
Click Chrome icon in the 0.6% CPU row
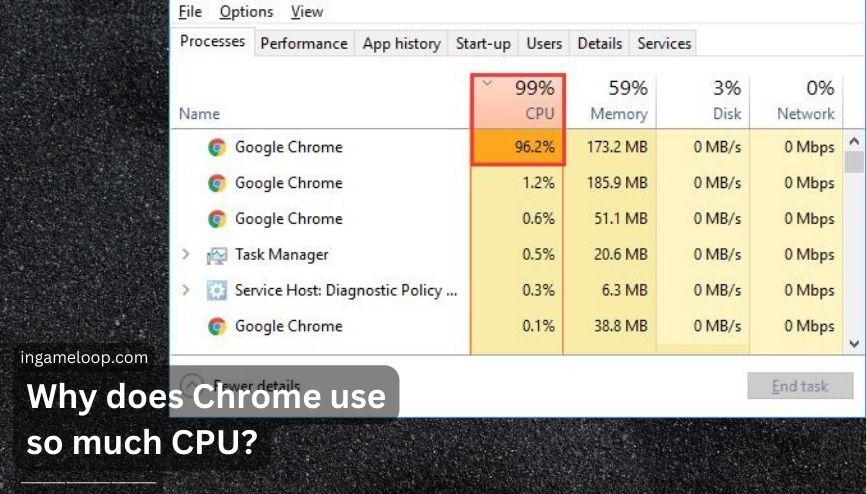216,219
